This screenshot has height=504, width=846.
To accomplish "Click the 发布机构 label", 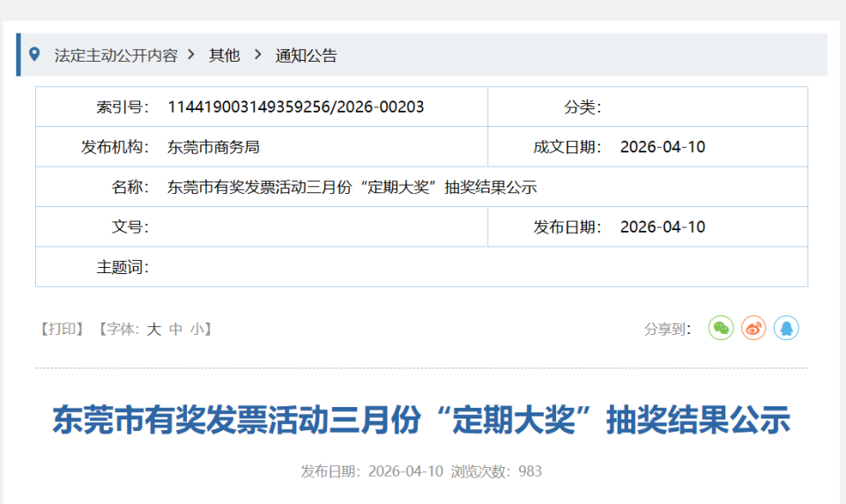I will click(x=115, y=147).
